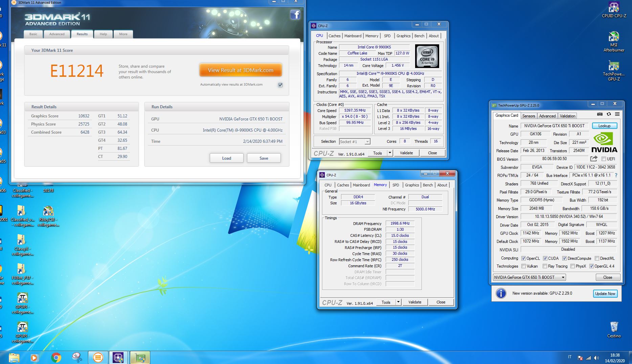Open the Bench tab in the CPU-Z CPU window
Viewport: 632px width, 364px height.
[419, 36]
